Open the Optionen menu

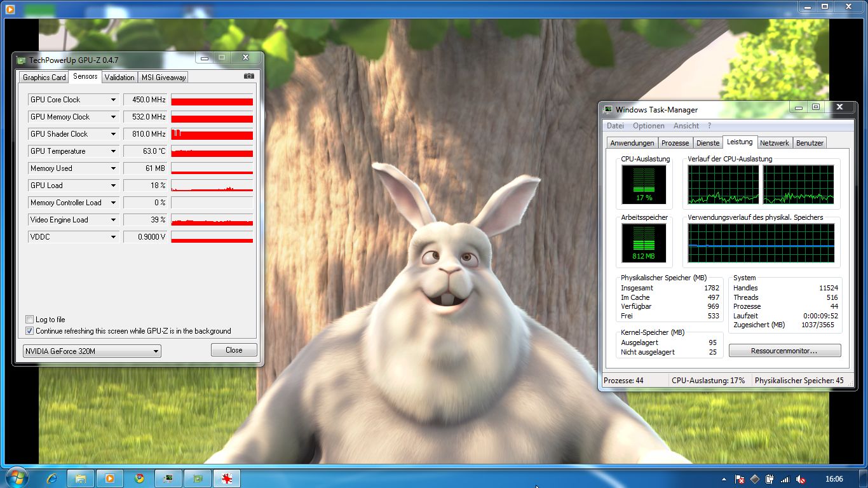[x=648, y=126]
